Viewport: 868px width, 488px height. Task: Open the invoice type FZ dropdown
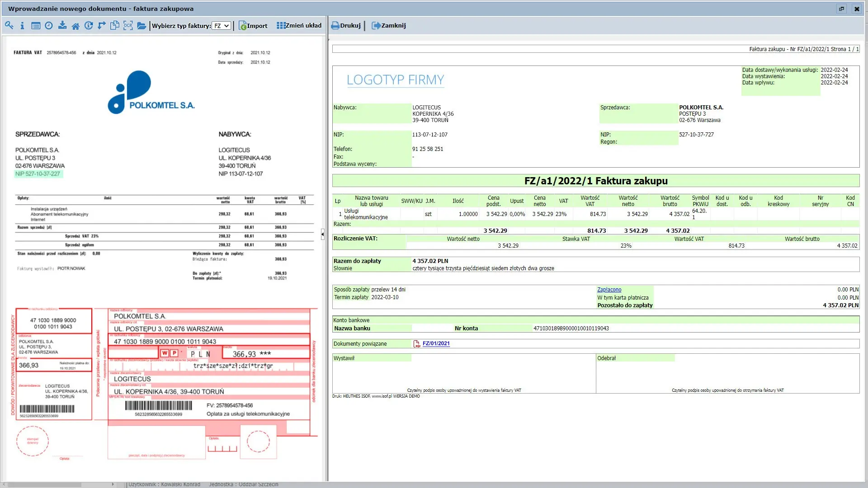[222, 26]
